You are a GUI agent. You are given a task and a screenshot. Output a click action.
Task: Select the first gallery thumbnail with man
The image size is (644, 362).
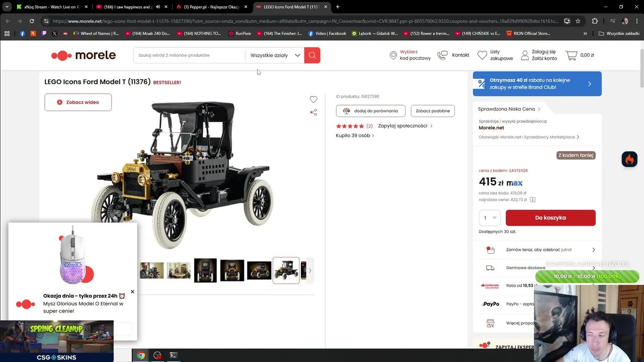pos(151,270)
